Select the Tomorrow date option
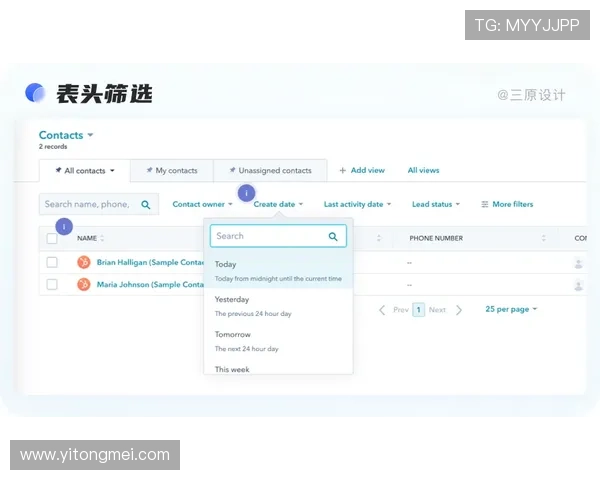Image resolution: width=600 pixels, height=480 pixels. 278,341
